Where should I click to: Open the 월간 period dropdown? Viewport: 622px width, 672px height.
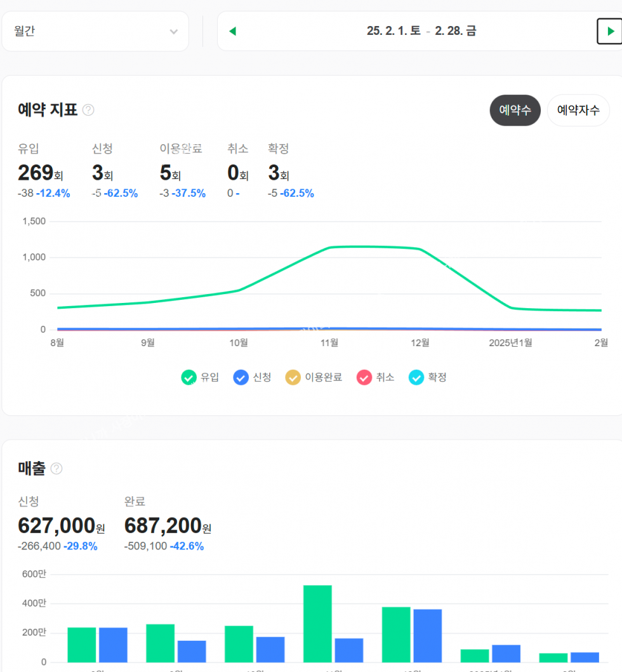point(95,31)
